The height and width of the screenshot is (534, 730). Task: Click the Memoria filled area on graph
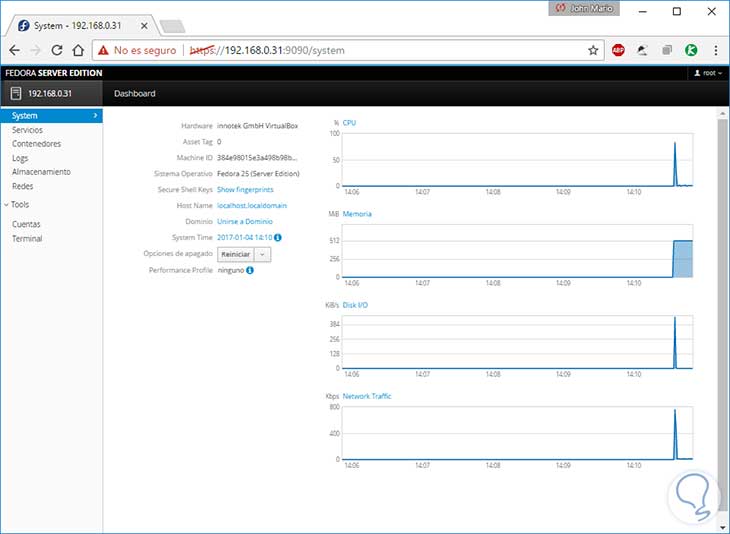[683, 259]
